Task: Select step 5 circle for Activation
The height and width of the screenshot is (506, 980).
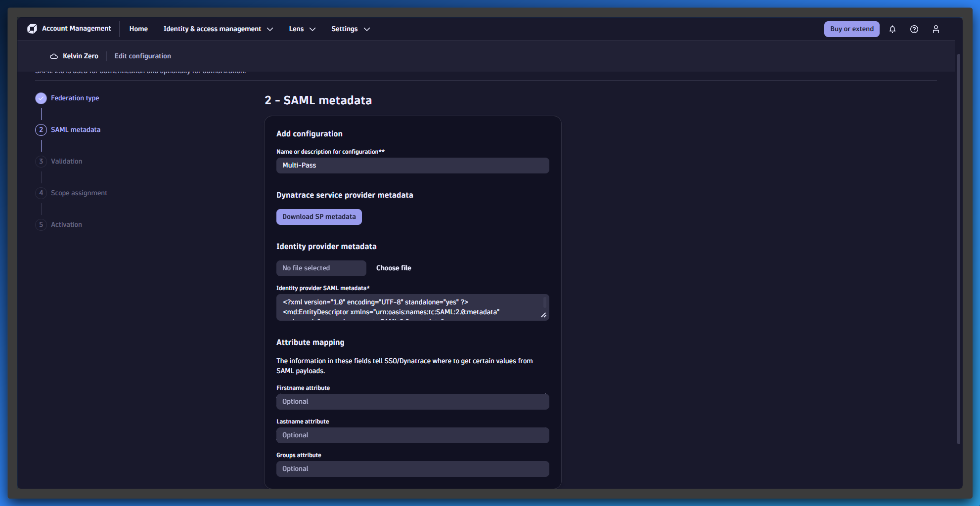Action: pyautogui.click(x=41, y=225)
